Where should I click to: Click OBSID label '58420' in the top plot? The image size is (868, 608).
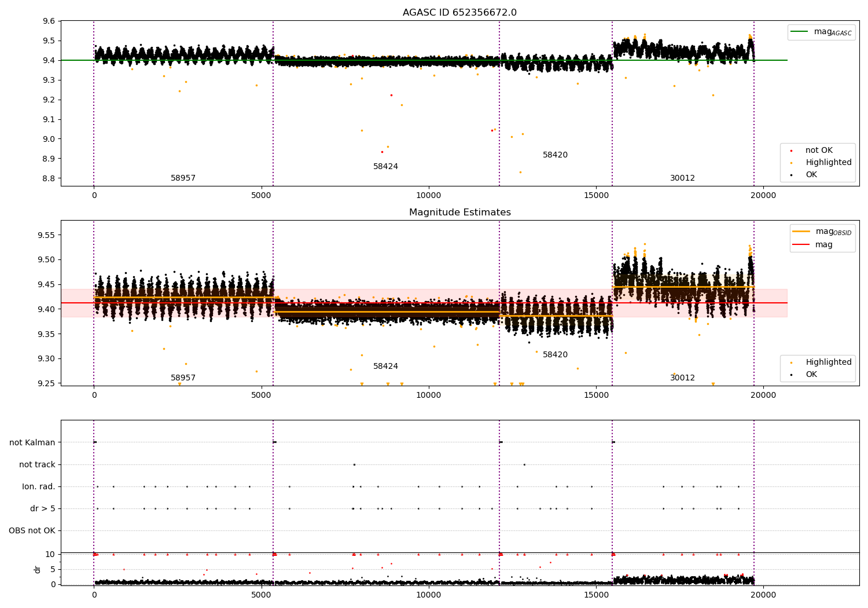point(555,155)
